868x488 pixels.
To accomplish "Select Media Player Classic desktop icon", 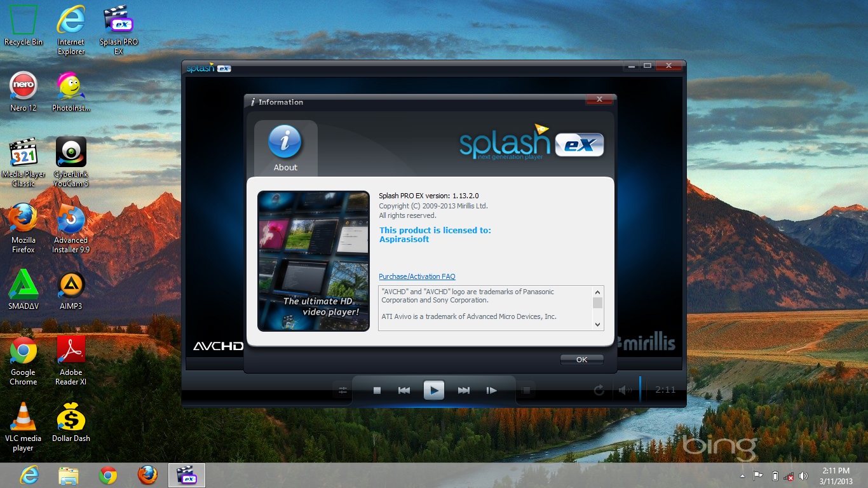I will (x=24, y=162).
